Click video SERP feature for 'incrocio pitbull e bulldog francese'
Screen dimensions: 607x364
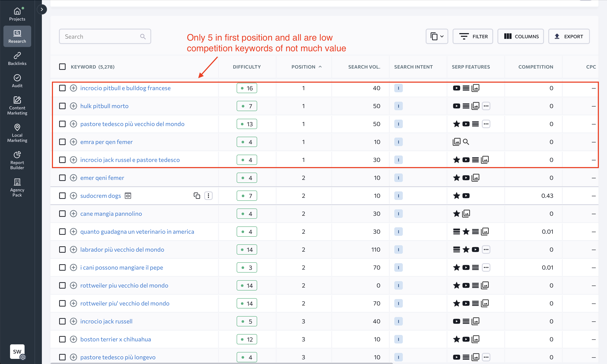[x=456, y=88]
